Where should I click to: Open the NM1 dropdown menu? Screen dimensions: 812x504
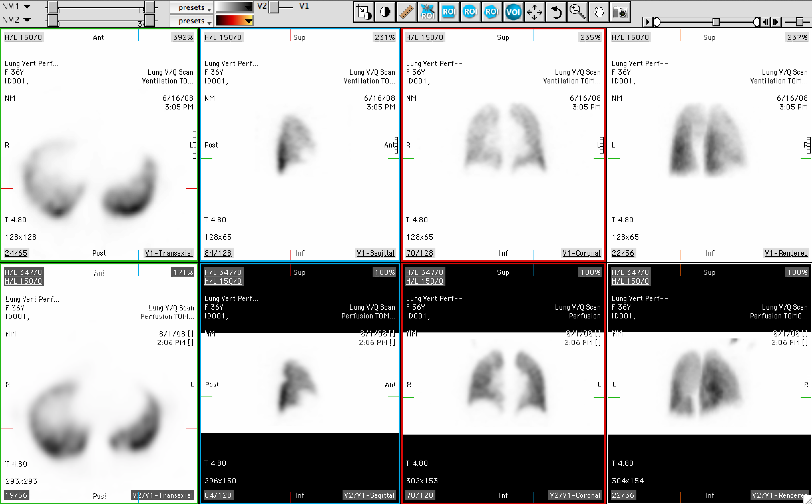click(x=27, y=7)
